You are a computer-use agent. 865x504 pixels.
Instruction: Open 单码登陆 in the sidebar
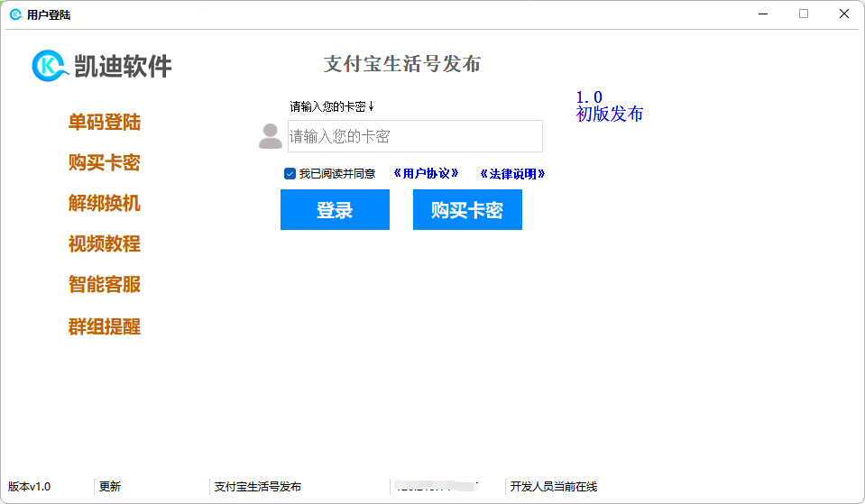coord(105,122)
